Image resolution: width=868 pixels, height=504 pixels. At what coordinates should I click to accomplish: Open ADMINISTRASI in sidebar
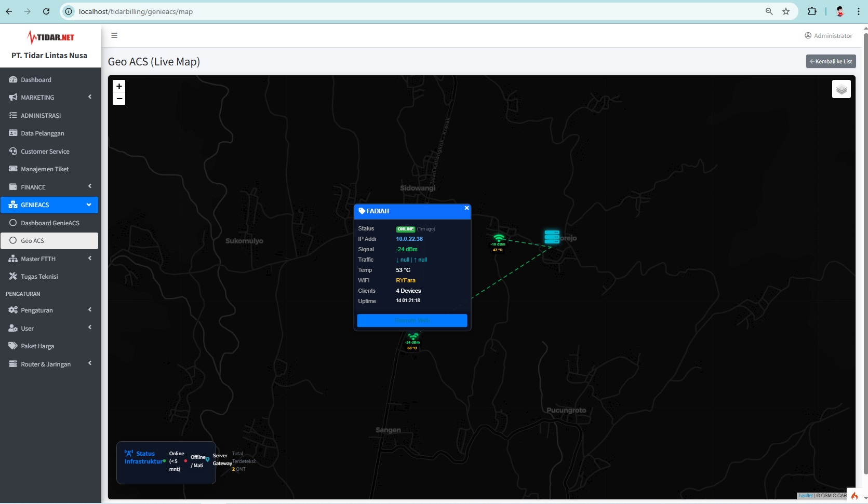pos(50,115)
